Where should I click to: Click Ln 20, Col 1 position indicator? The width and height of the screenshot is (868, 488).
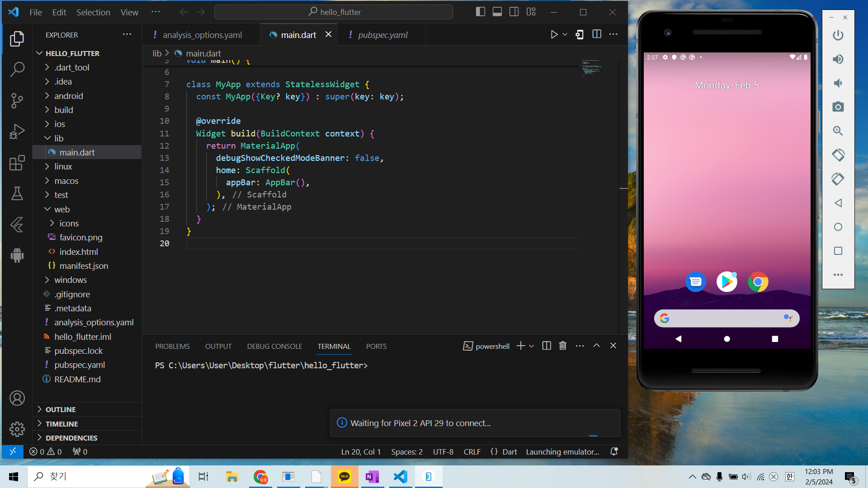point(361,451)
